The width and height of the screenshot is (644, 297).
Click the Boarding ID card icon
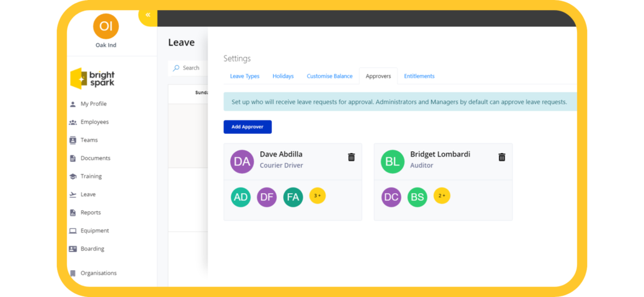pos(73,248)
